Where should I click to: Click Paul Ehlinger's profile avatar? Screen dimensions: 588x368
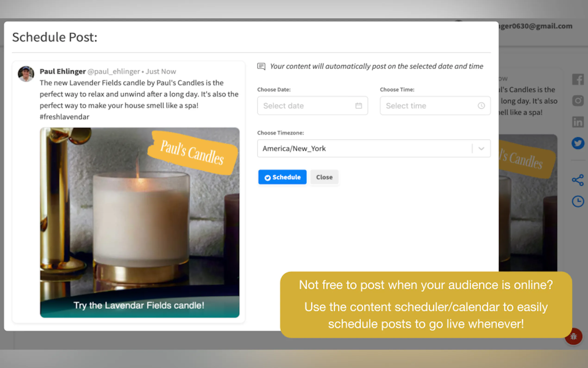(26, 73)
